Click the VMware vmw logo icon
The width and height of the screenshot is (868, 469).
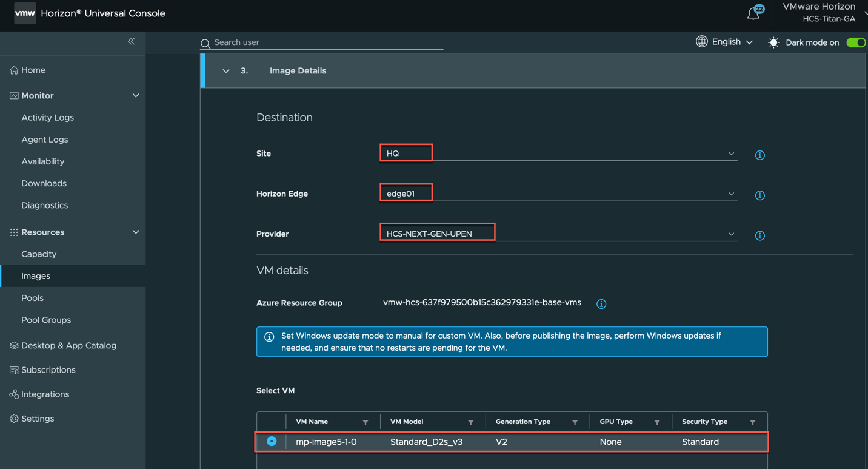(25, 13)
